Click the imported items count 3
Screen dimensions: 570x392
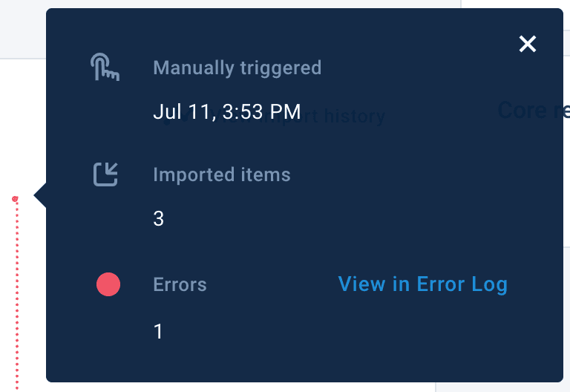coord(158,219)
